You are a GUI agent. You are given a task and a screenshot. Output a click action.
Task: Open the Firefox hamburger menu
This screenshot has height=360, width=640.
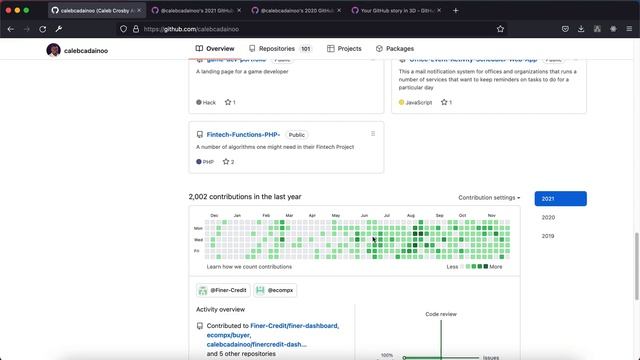[x=629, y=29]
